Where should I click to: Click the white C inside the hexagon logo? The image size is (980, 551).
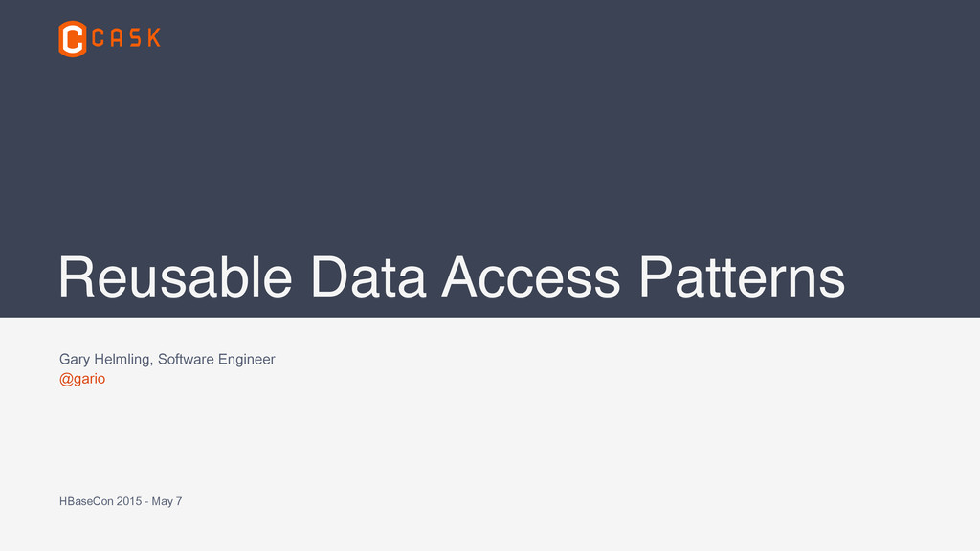tap(74, 38)
